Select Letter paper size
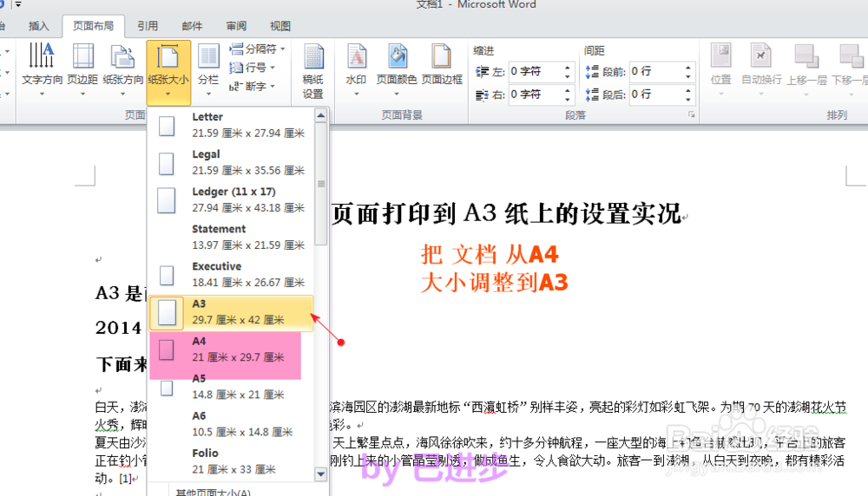The height and width of the screenshot is (496, 868). click(x=232, y=126)
